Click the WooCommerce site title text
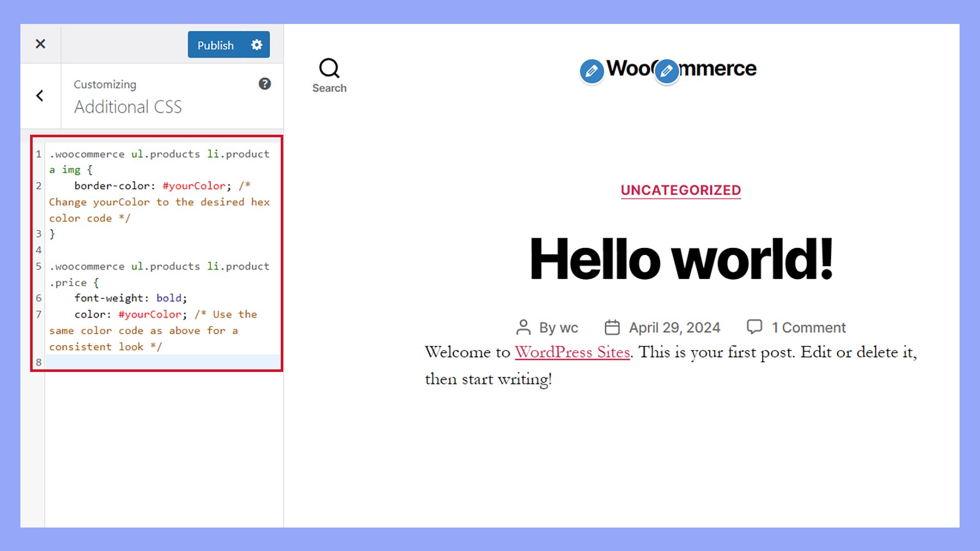This screenshot has width=980, height=551. pyautogui.click(x=720, y=68)
